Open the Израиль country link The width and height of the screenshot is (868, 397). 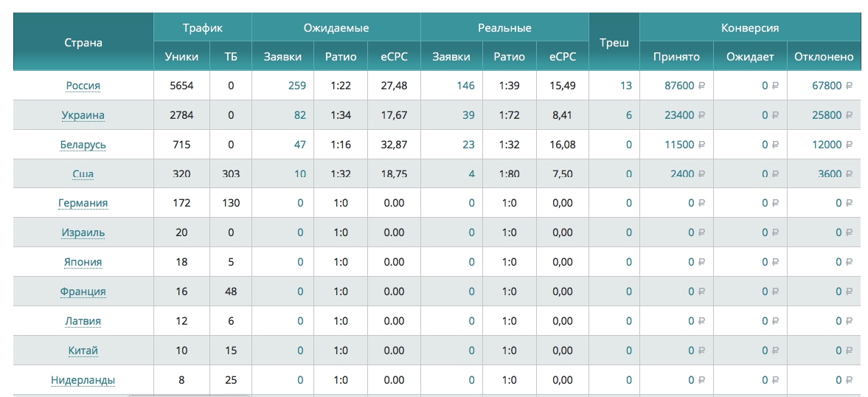coord(83,232)
